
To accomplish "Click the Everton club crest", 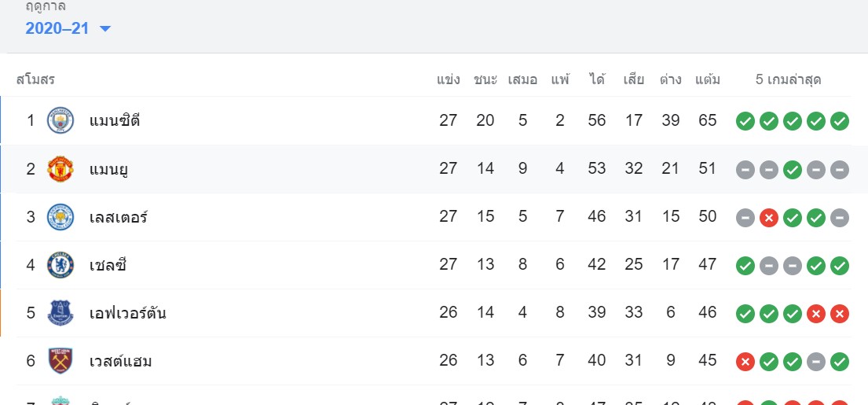I will click(60, 313).
